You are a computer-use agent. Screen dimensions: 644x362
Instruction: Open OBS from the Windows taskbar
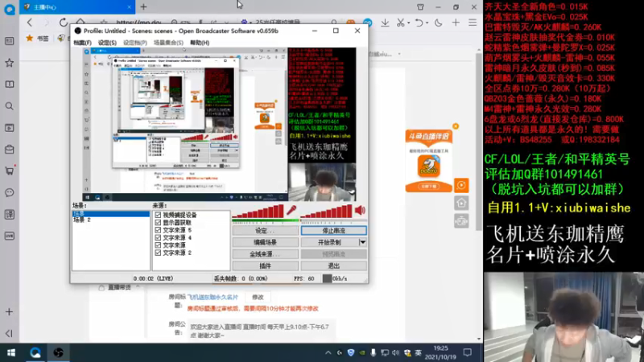[x=58, y=352]
